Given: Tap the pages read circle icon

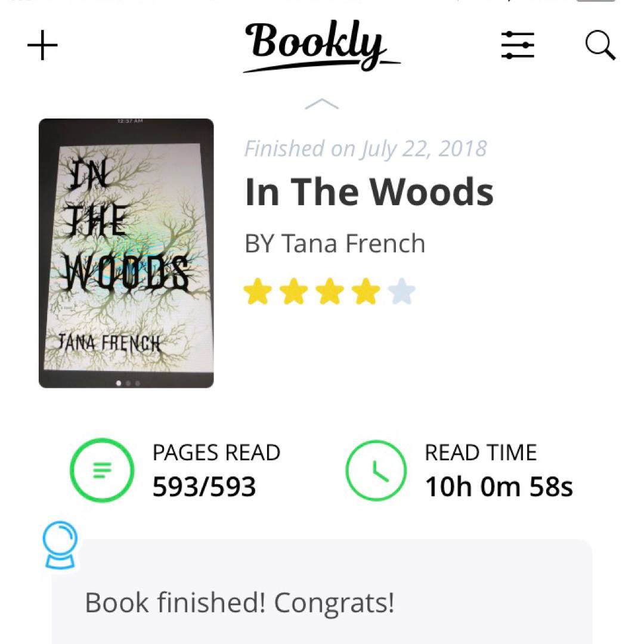Looking at the screenshot, I should tap(102, 471).
